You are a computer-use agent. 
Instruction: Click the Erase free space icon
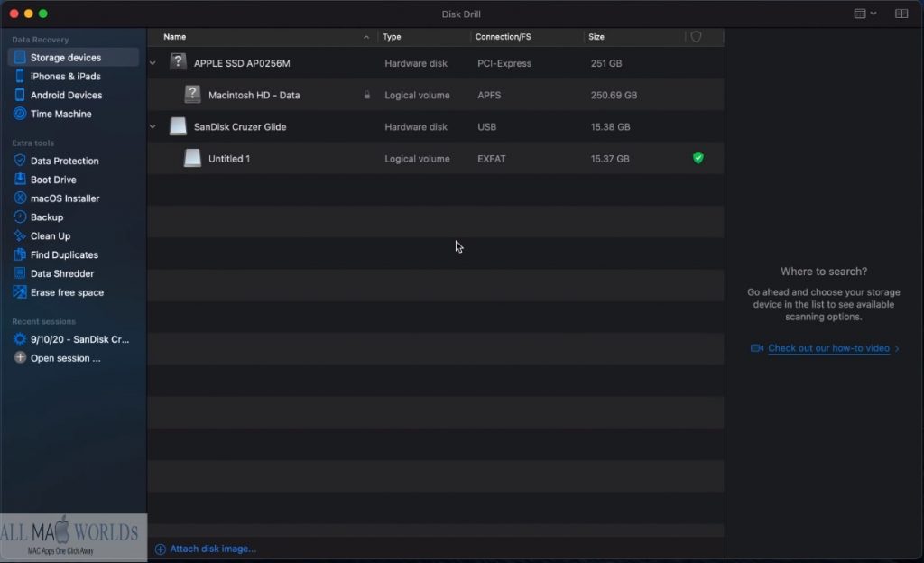[x=20, y=292]
